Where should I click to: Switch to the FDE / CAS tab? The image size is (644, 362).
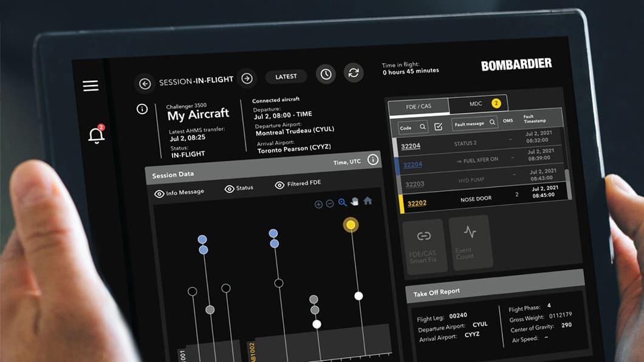(x=419, y=106)
